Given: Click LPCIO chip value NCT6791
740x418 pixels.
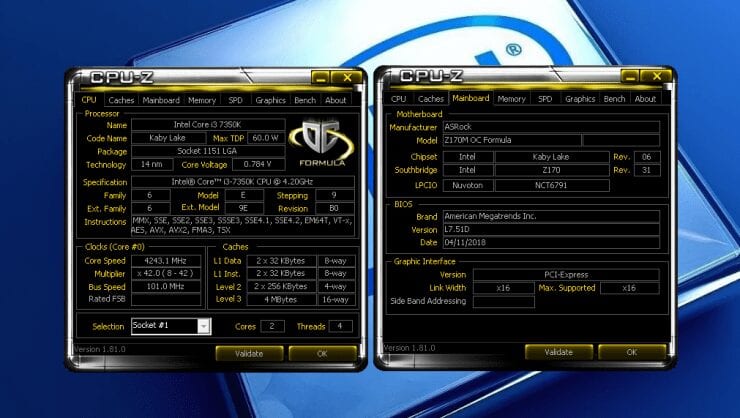Looking at the screenshot, I should 552,185.
